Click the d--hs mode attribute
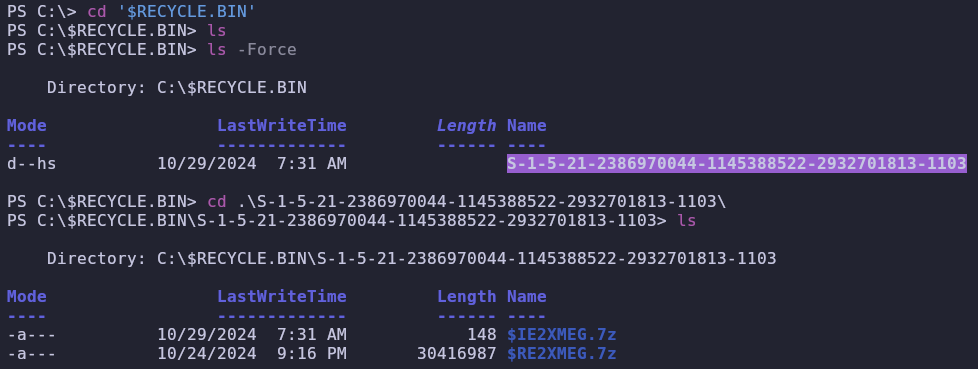 pyautogui.click(x=32, y=164)
